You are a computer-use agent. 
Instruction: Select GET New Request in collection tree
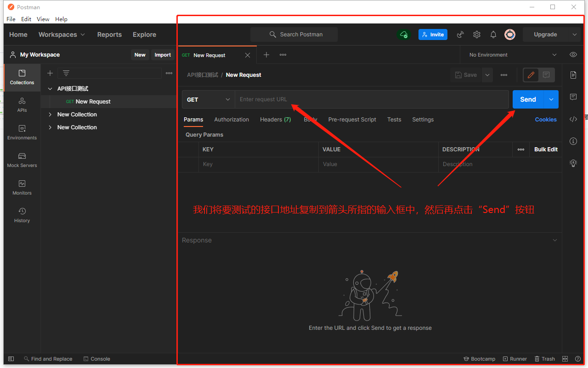(108, 102)
